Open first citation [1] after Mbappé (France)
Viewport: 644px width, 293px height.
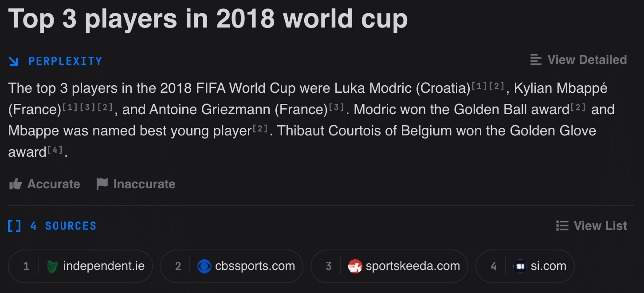click(x=70, y=107)
